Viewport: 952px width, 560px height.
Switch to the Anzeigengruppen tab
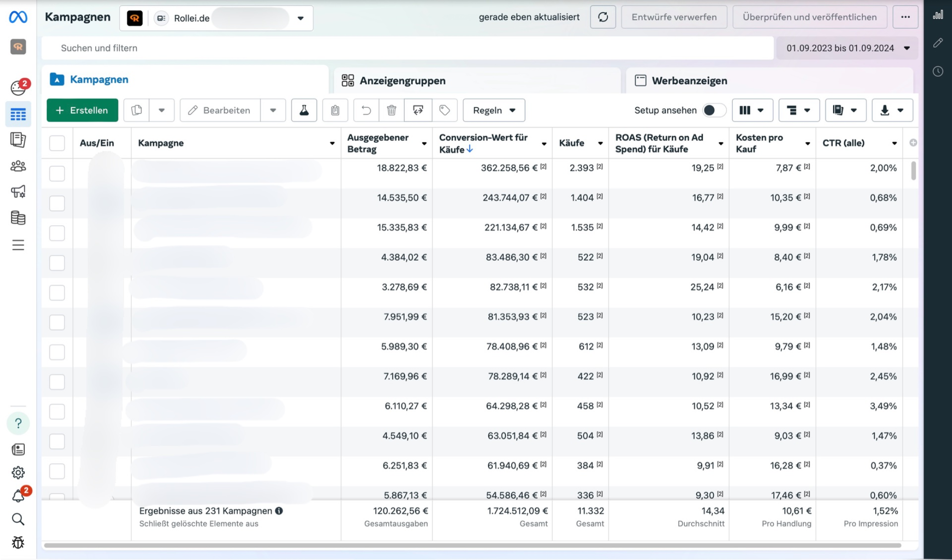(x=477, y=81)
